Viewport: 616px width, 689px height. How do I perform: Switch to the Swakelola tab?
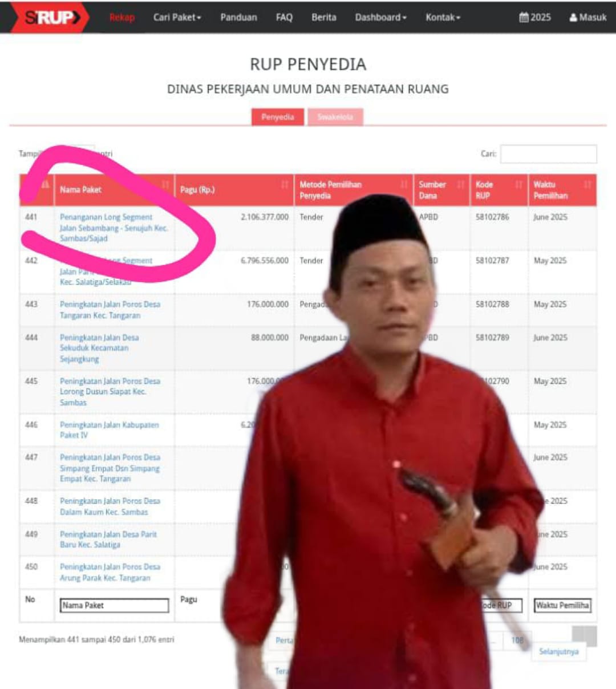(x=335, y=117)
